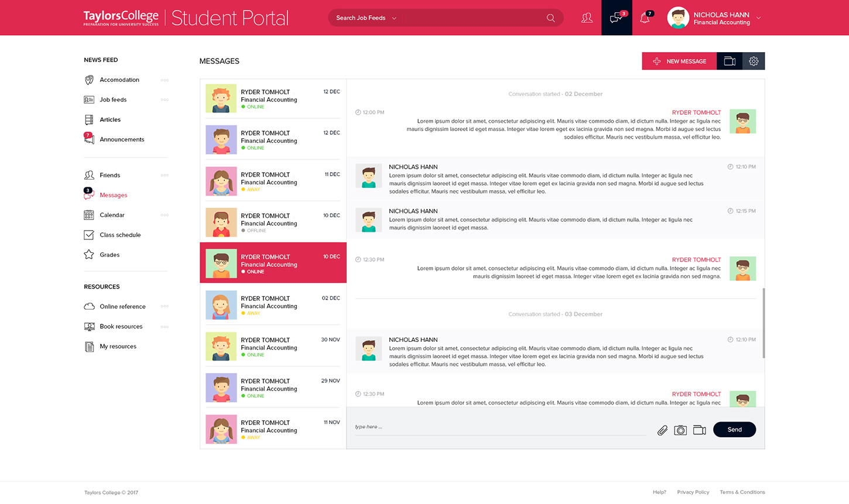Image resolution: width=849 pixels, height=504 pixels.
Task: Click the video call icon beside New Message
Action: pyautogui.click(x=730, y=61)
